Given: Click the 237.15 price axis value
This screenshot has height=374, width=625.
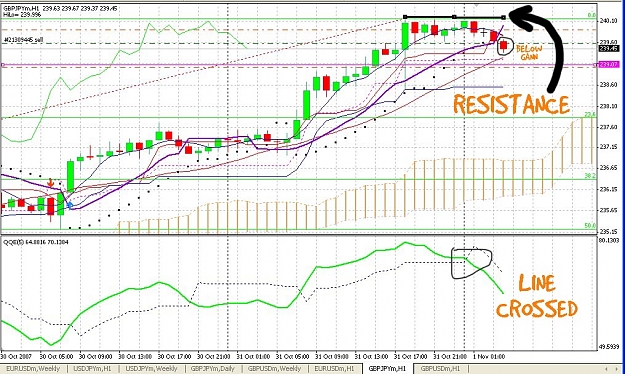Looking at the screenshot, I should point(608,147).
